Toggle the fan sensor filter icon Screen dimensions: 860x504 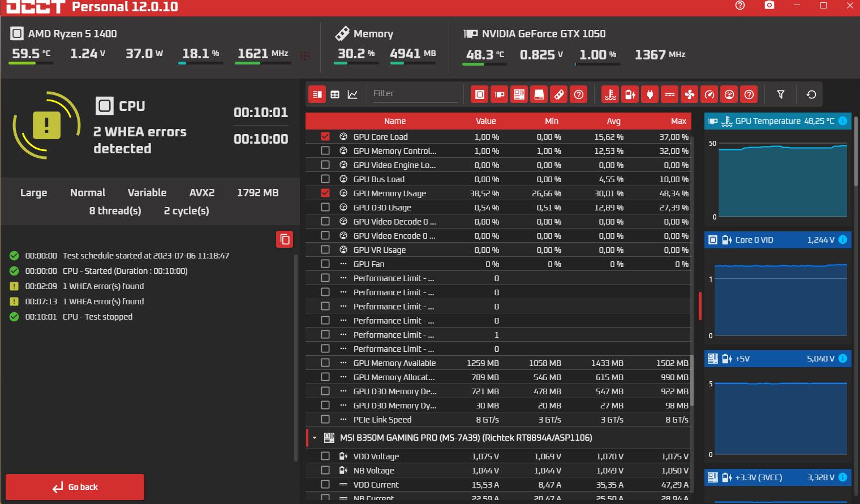coord(690,94)
